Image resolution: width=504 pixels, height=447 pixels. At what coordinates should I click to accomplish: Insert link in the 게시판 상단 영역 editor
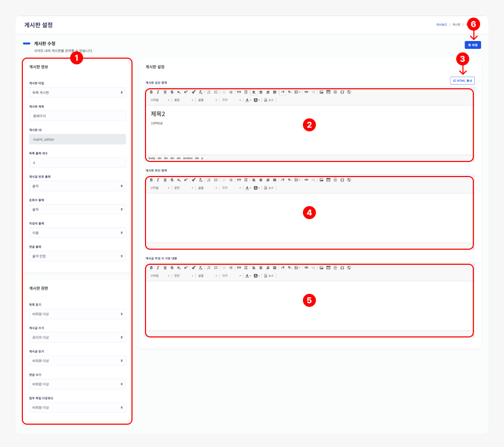tap(306, 92)
